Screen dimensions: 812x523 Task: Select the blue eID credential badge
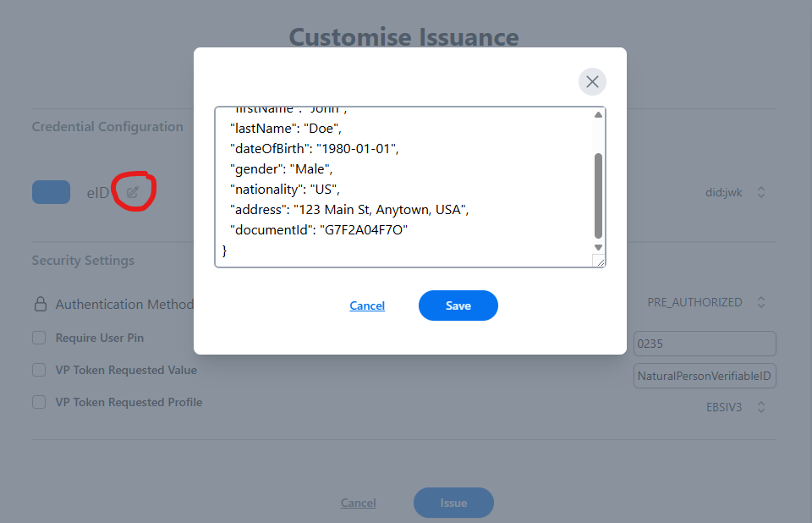51,191
